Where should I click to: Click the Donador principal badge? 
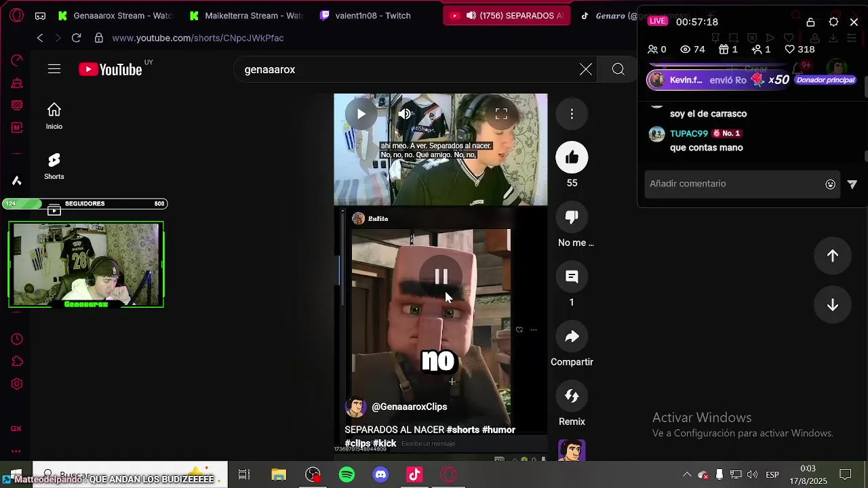(825, 80)
